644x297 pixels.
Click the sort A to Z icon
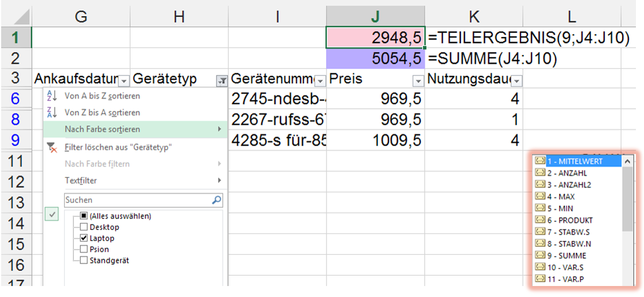tap(52, 96)
